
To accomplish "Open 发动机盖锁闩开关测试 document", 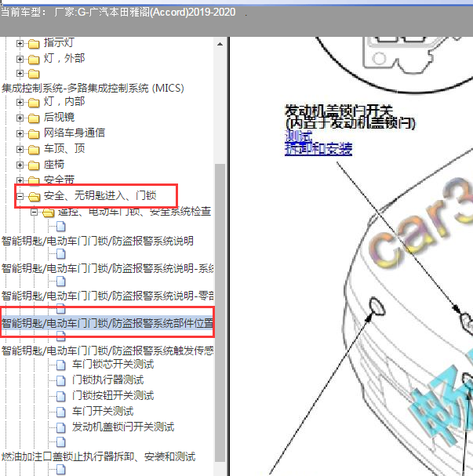I will pos(123,427).
